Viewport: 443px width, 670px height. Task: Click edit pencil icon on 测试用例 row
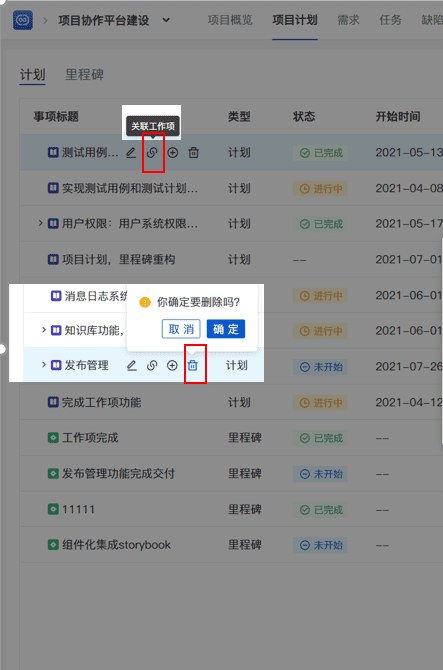pos(131,153)
